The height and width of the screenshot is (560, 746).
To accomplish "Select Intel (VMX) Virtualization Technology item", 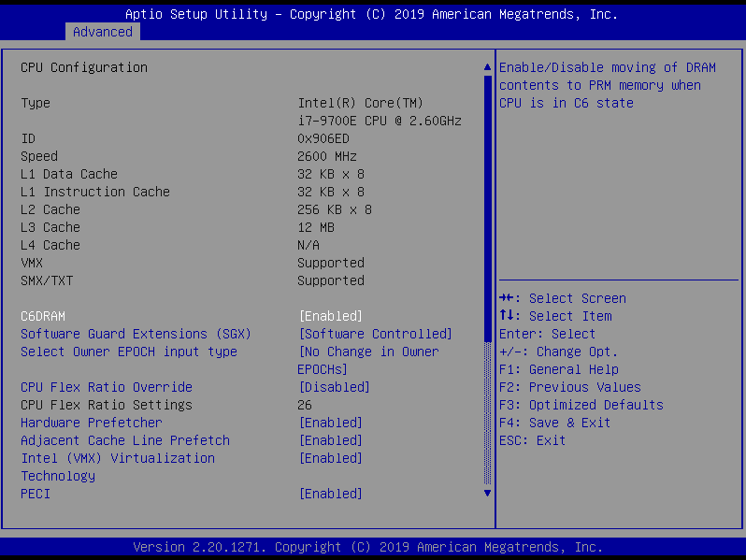I will [118, 458].
